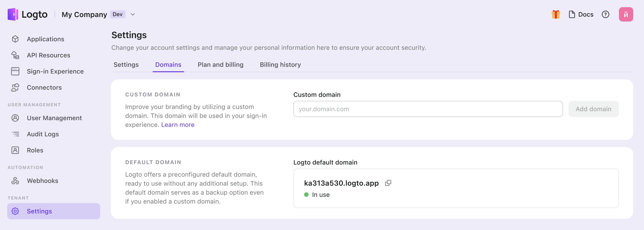Screen dimensions: 644x230
Task: Click the Learn more link about custom domains
Action: coord(178,124)
